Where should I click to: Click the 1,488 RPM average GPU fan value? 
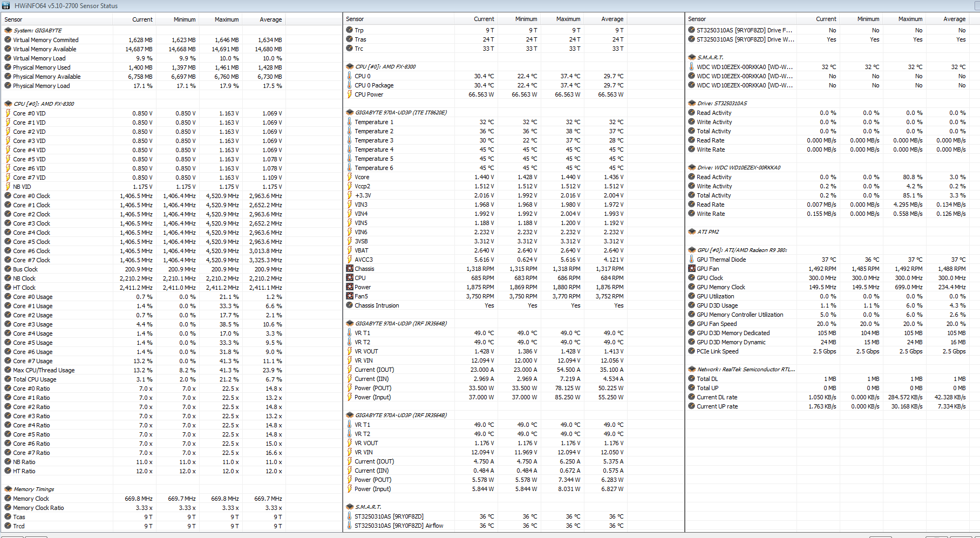pos(952,269)
